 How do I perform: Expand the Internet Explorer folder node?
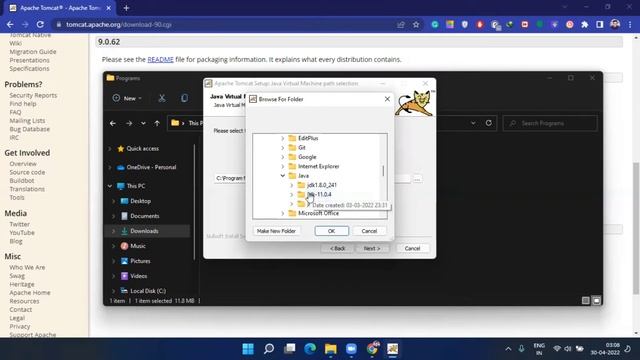point(282,167)
